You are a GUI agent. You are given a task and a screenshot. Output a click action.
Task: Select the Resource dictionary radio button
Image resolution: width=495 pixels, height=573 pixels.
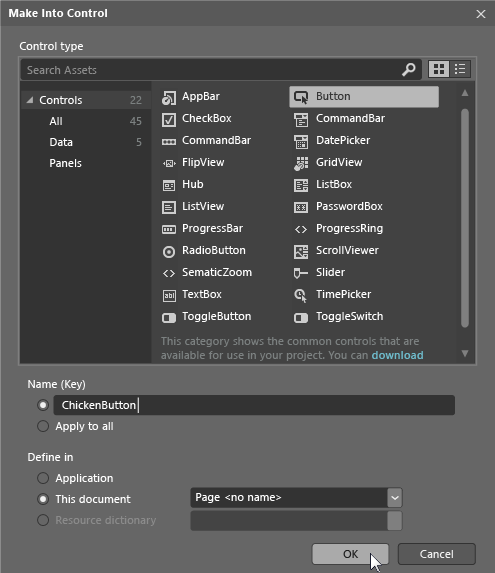tap(43, 520)
